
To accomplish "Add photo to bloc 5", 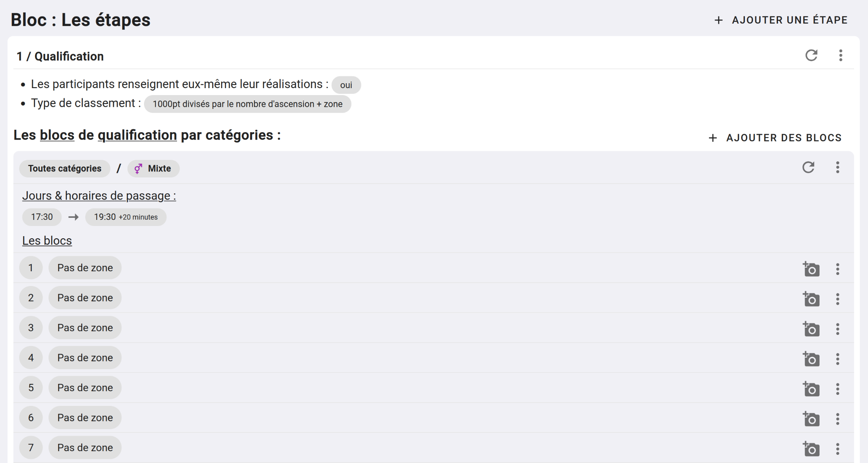I will (x=811, y=389).
